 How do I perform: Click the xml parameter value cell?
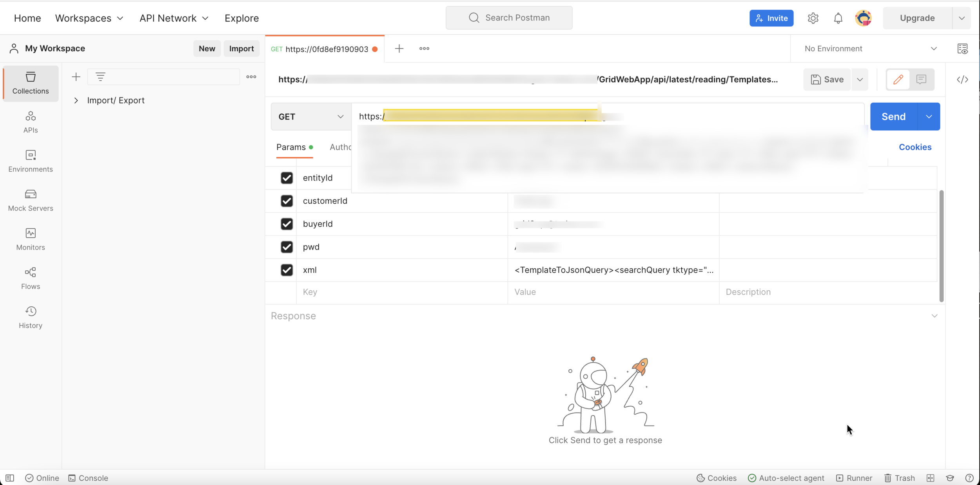(x=613, y=270)
